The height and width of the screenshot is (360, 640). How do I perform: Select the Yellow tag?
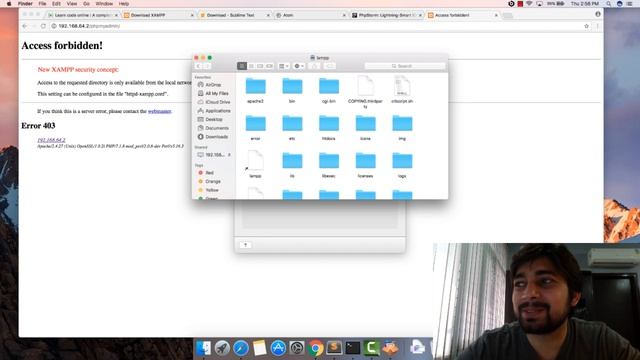click(x=213, y=190)
